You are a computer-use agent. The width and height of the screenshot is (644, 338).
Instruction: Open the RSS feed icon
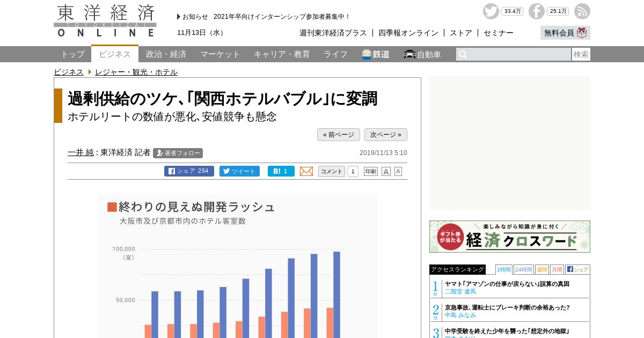point(582,11)
